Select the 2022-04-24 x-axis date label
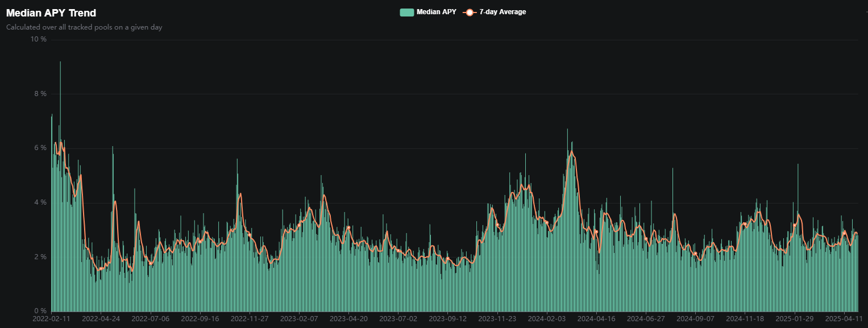 coord(101,319)
